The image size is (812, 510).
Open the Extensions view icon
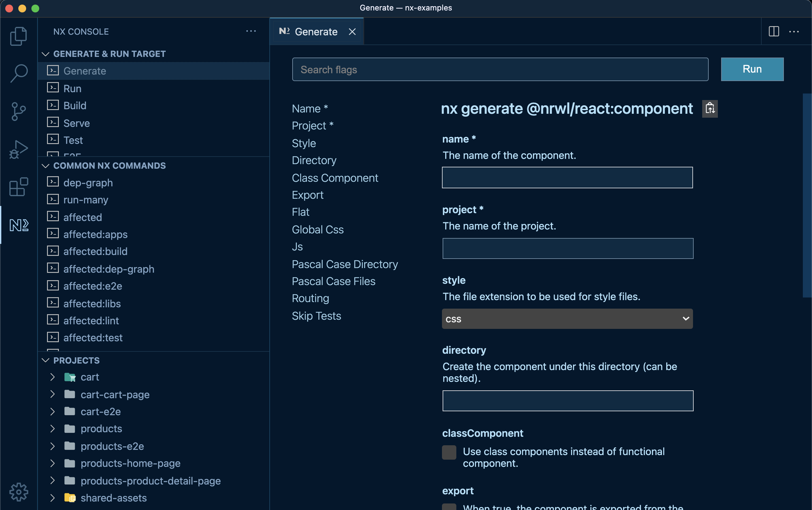click(19, 187)
